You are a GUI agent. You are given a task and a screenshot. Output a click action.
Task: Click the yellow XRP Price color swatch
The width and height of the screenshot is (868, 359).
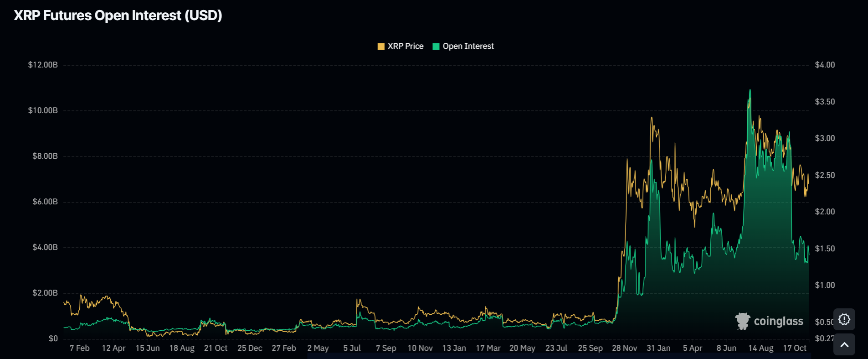[381, 46]
